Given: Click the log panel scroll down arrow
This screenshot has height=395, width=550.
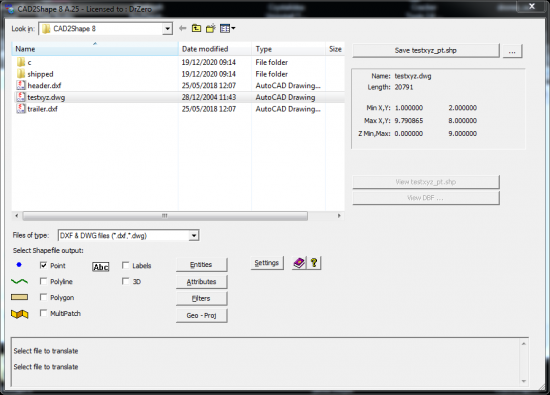Looking at the screenshot, I should pyautogui.click(x=524, y=381).
